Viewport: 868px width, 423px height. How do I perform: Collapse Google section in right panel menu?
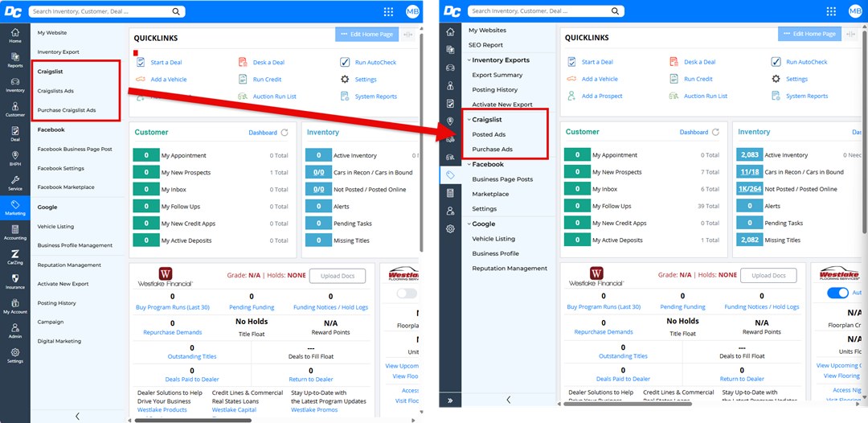469,224
